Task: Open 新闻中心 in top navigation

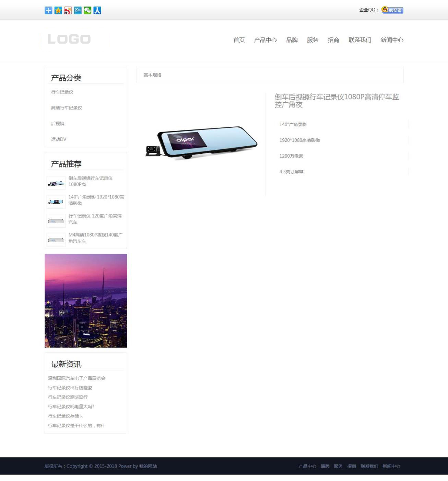Action: pyautogui.click(x=392, y=40)
